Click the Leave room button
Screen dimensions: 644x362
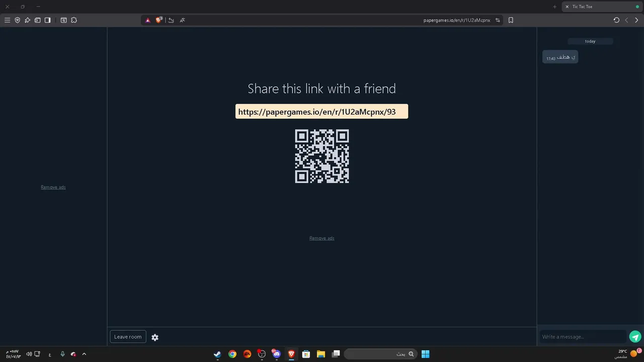[128, 337]
